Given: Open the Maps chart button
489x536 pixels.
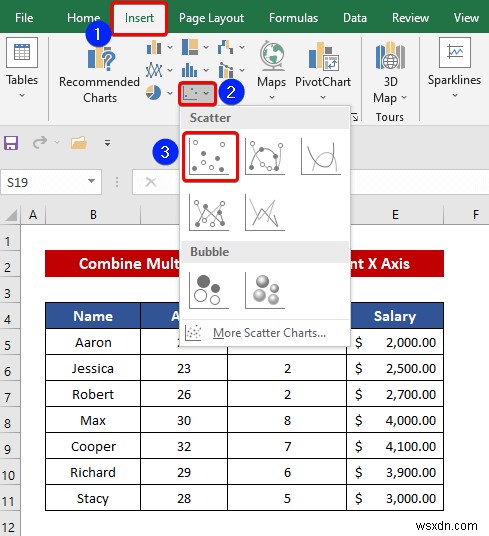Looking at the screenshot, I should coord(271,70).
